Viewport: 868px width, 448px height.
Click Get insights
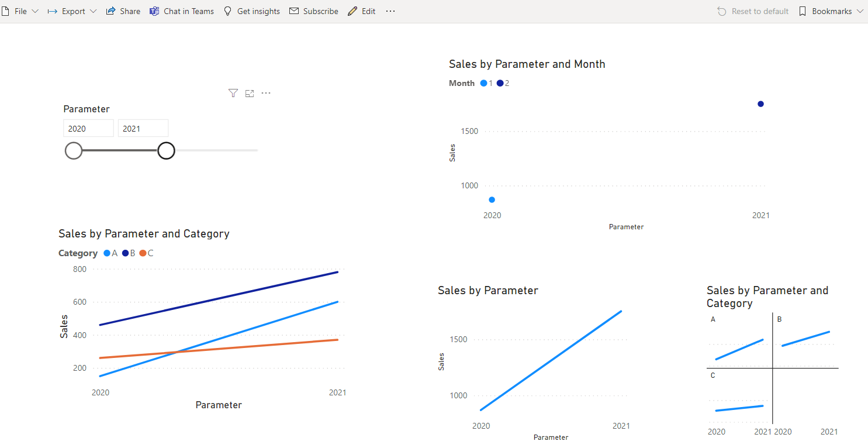tap(251, 11)
